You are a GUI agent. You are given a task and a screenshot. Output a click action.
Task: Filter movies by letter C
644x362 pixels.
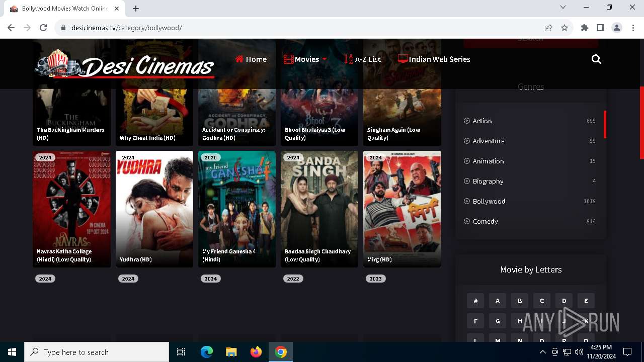pyautogui.click(x=542, y=301)
